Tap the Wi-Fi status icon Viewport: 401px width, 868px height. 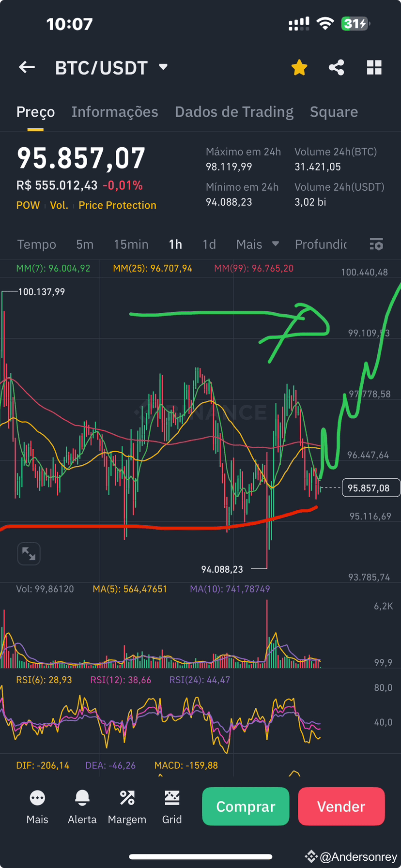pos(325,24)
